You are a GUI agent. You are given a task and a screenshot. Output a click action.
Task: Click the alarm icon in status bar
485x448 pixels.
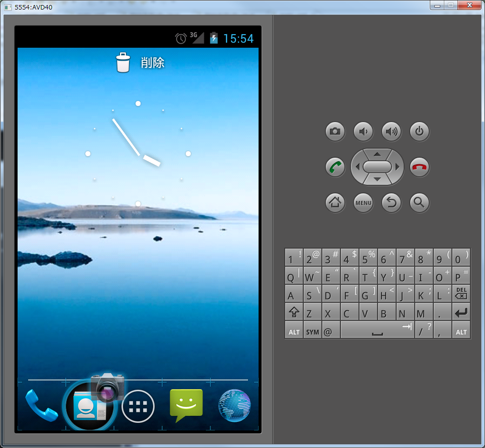181,38
